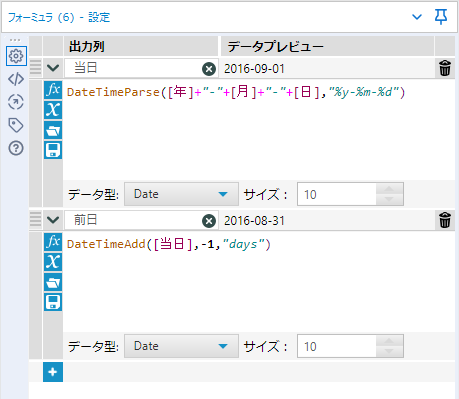This screenshot has width=459, height=399.
Task: Clear the 当日 output column name
Action: click(x=209, y=69)
